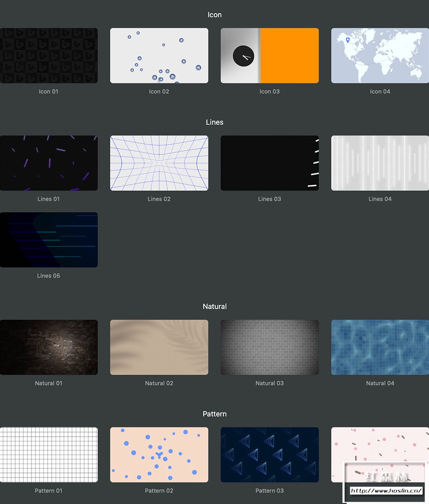Click the Lines section heading

pos(214,122)
